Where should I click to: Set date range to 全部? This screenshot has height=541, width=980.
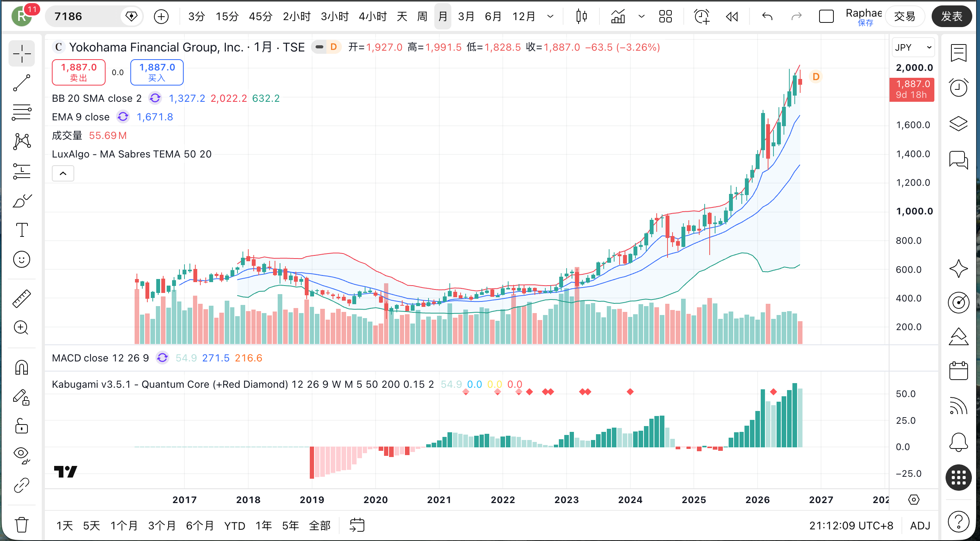(x=320, y=526)
